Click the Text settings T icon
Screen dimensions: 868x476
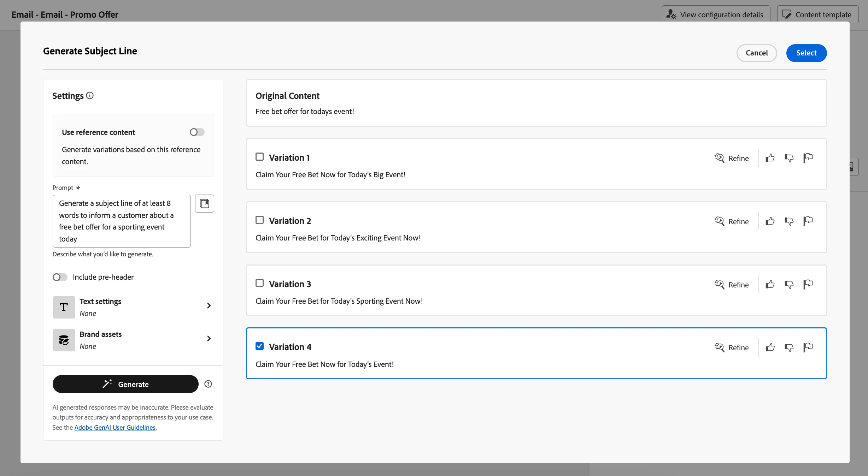64,307
